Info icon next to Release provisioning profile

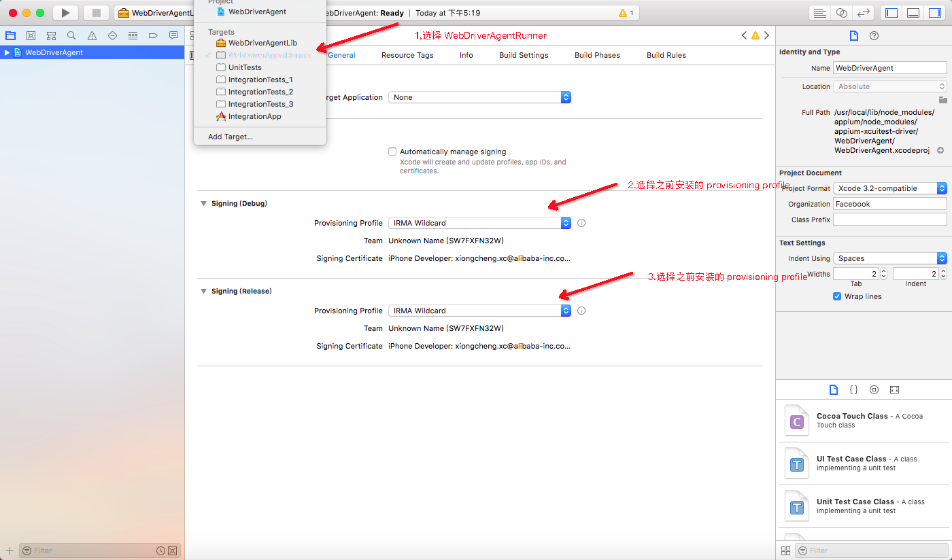click(x=581, y=311)
